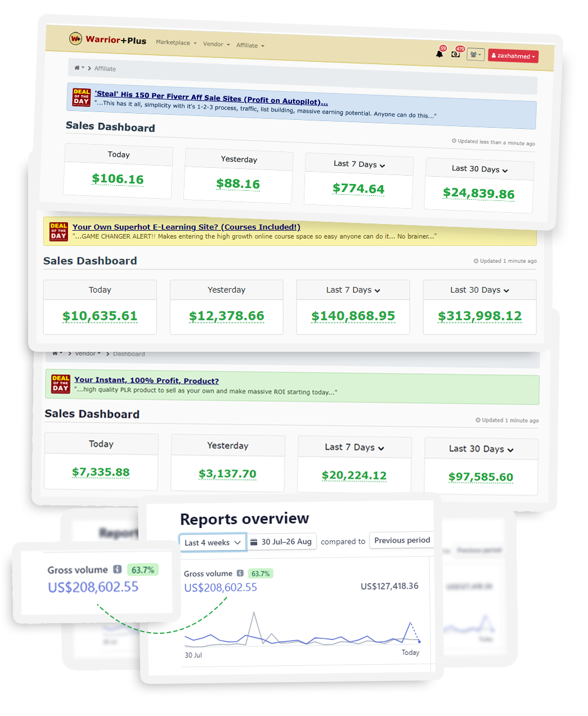Viewport: 588px width, 716px height.
Task: Expand Last 30 Days above $313,998.12
Action: click(479, 290)
